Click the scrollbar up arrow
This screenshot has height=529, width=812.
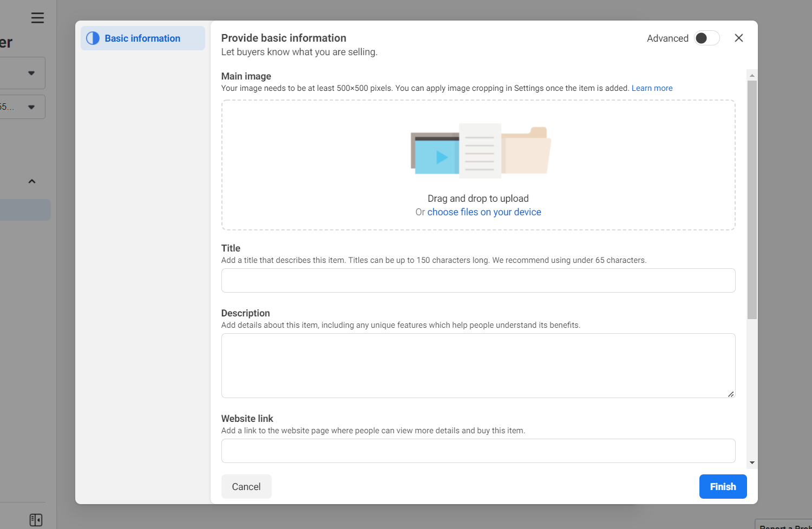[752, 75]
